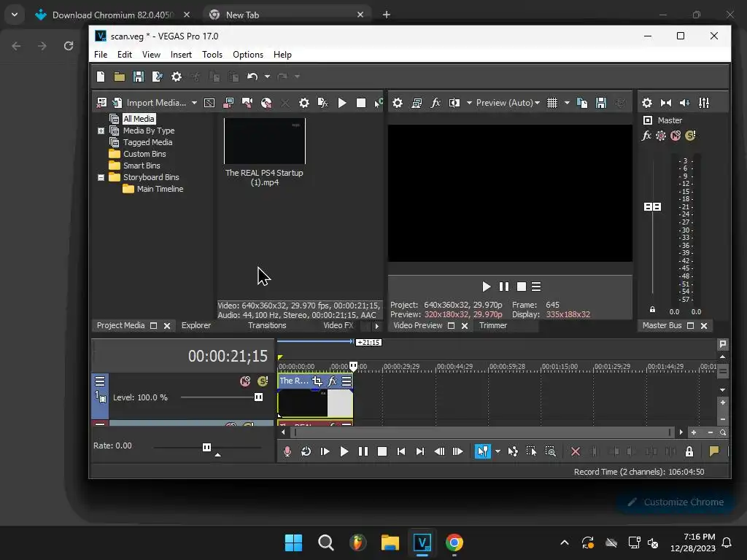
Task: Open Project Media properties gear icon
Action: tap(304, 103)
